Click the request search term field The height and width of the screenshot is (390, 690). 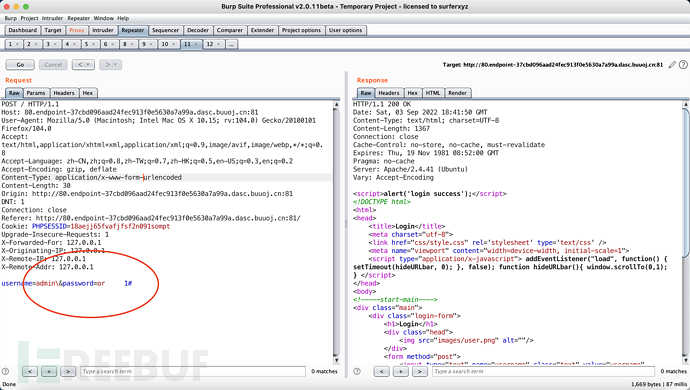193,372
